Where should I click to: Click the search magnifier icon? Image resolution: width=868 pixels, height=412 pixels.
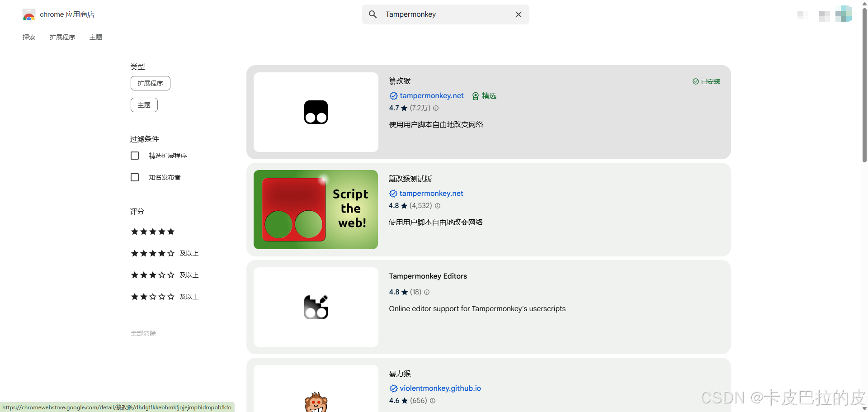[373, 14]
